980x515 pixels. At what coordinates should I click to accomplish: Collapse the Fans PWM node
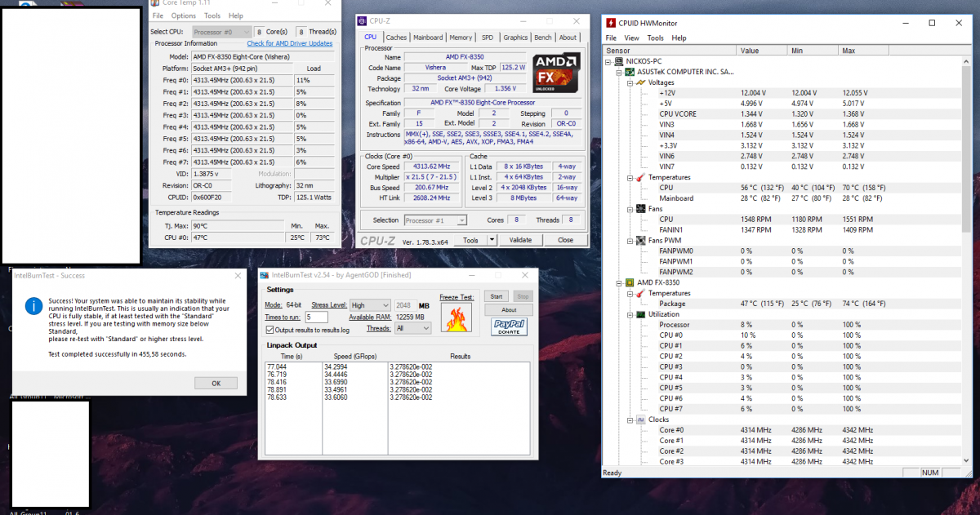[x=630, y=241]
